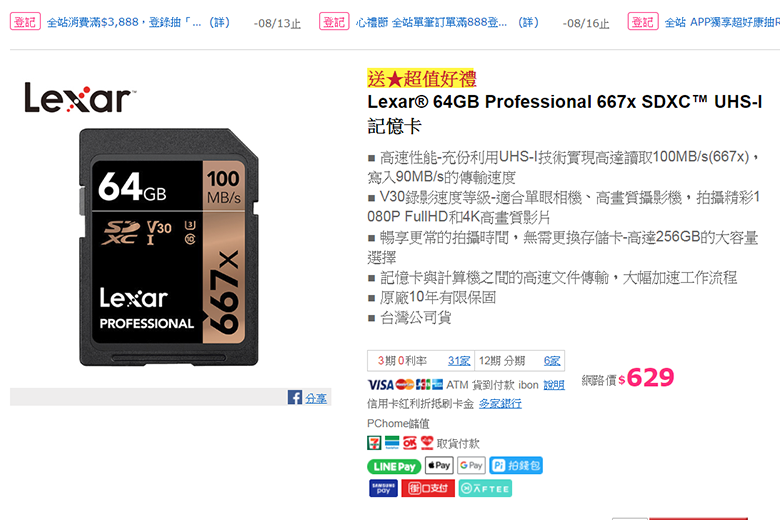This screenshot has height=520, width=780.
Task: Click the Pi 拍錢包 wallet icon
Action: tap(516, 465)
